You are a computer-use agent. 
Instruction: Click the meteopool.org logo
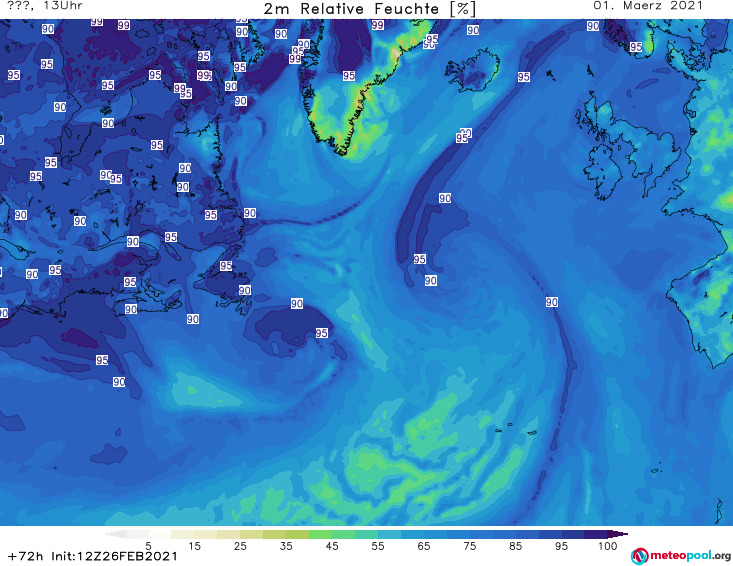pyautogui.click(x=680, y=556)
